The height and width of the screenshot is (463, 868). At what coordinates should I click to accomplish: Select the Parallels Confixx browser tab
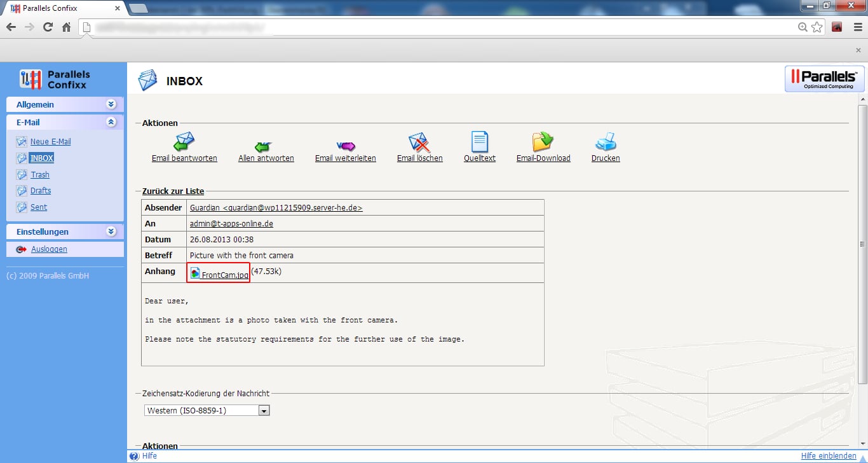[x=64, y=8]
